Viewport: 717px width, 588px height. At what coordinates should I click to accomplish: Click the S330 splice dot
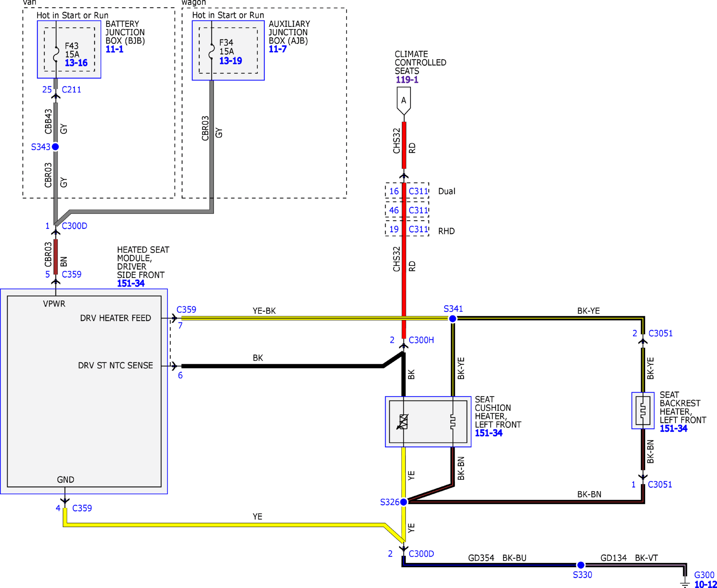point(581,565)
